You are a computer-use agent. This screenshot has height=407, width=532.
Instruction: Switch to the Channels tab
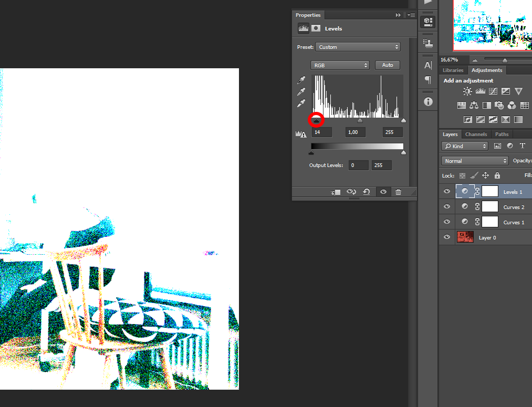tap(476, 134)
